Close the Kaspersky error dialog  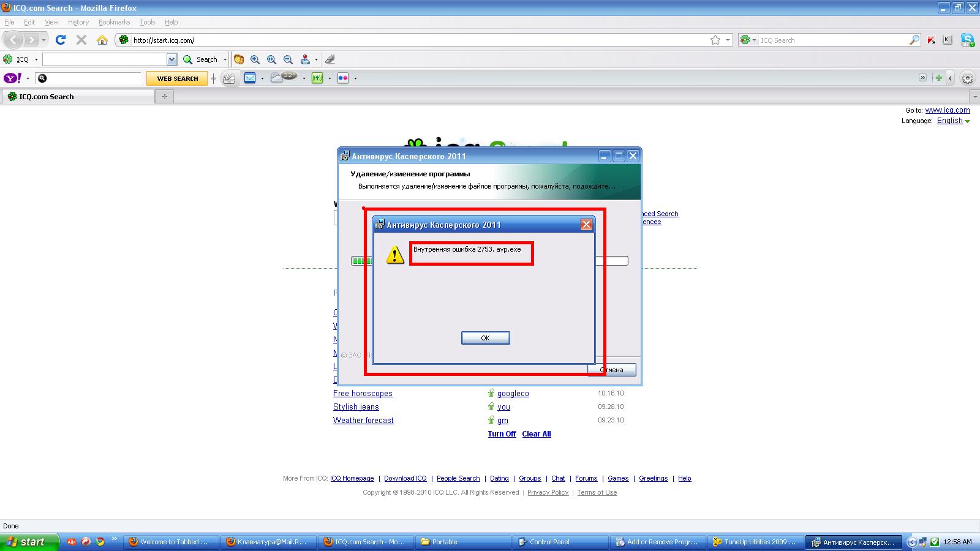tap(586, 225)
